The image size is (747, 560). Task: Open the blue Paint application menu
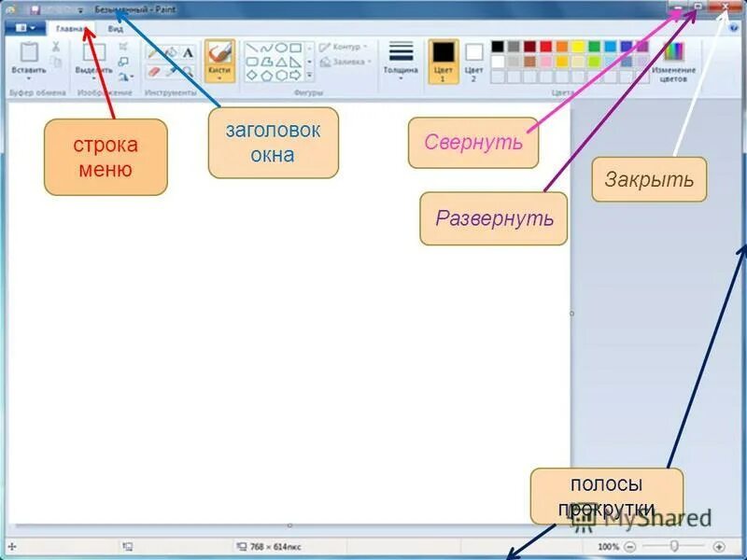pos(23,28)
